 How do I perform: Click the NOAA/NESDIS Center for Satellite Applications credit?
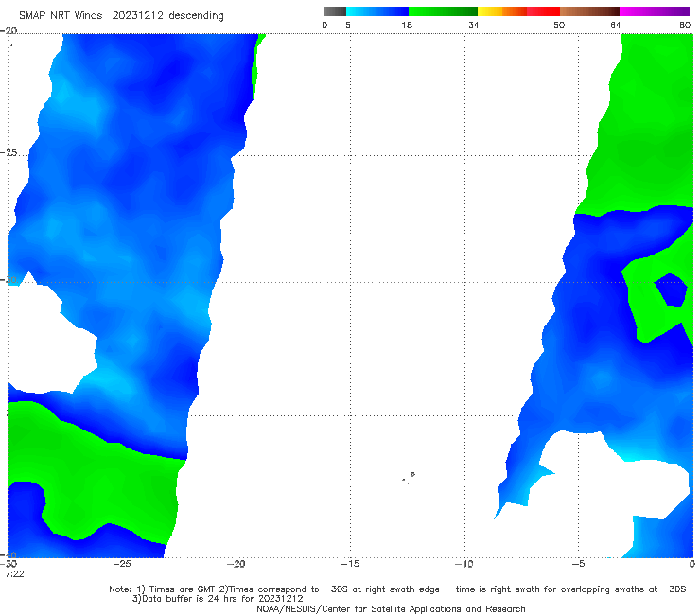tap(391, 608)
